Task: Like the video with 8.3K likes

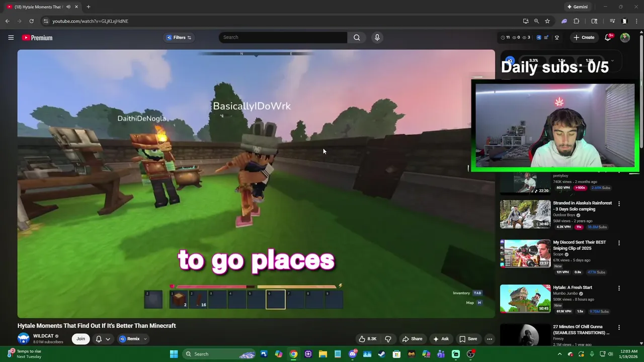Action: pyautogui.click(x=367, y=339)
